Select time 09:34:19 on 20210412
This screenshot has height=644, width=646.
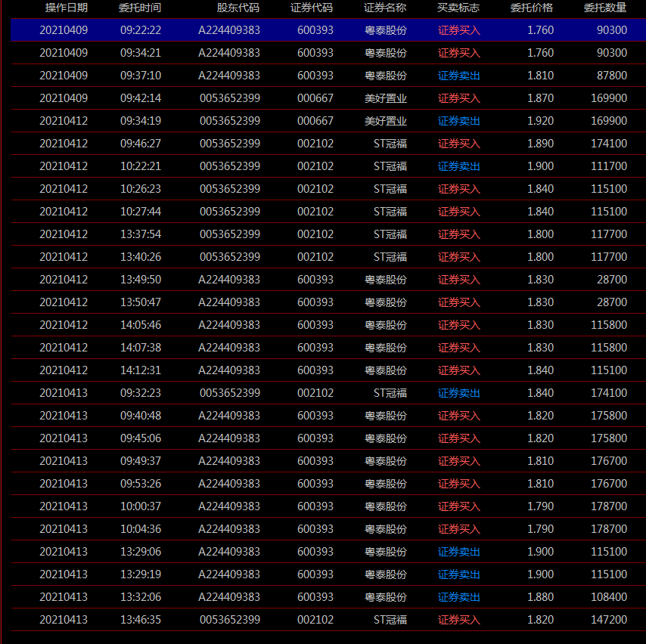[x=141, y=121]
